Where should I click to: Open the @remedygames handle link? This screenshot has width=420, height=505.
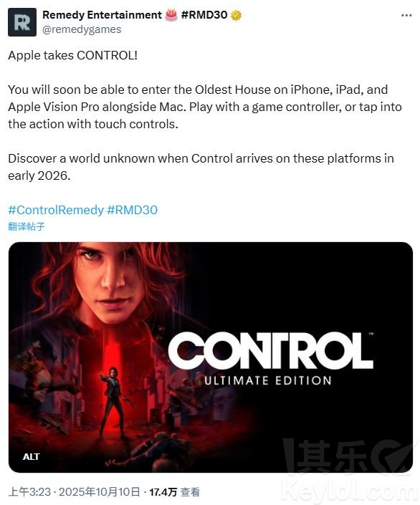82,29
